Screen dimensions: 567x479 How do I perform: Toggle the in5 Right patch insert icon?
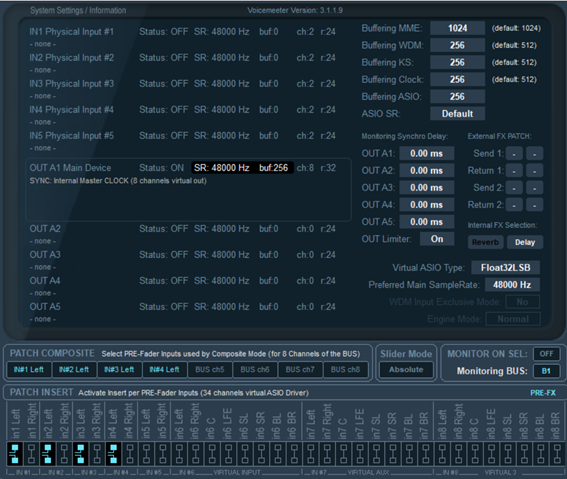tap(163, 454)
